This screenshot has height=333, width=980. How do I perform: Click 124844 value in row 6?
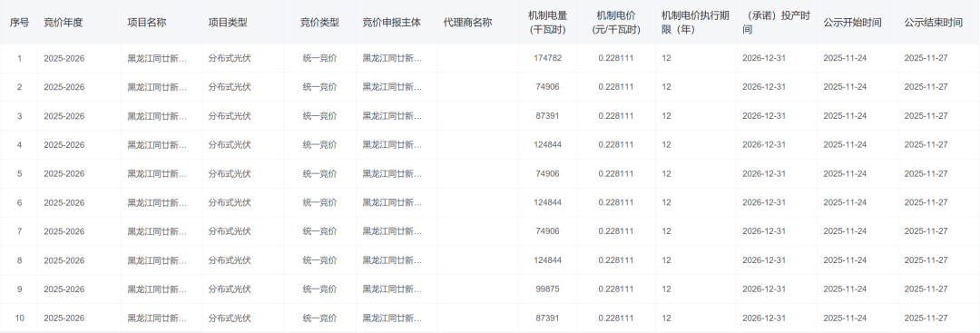coord(547,202)
